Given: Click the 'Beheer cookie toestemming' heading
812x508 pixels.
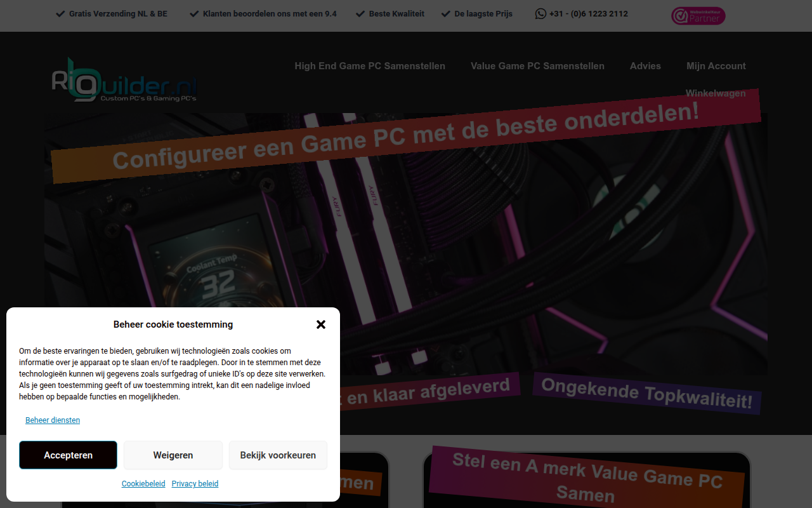Looking at the screenshot, I should click(x=173, y=324).
